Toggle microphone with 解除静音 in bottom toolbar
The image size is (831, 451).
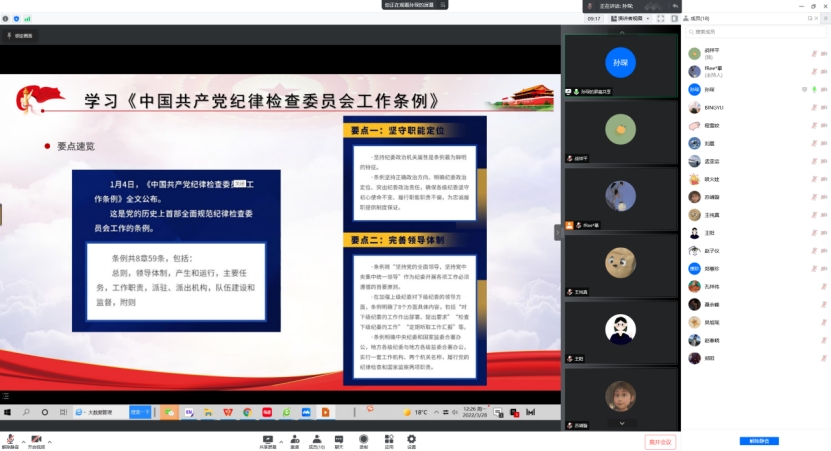point(9,439)
